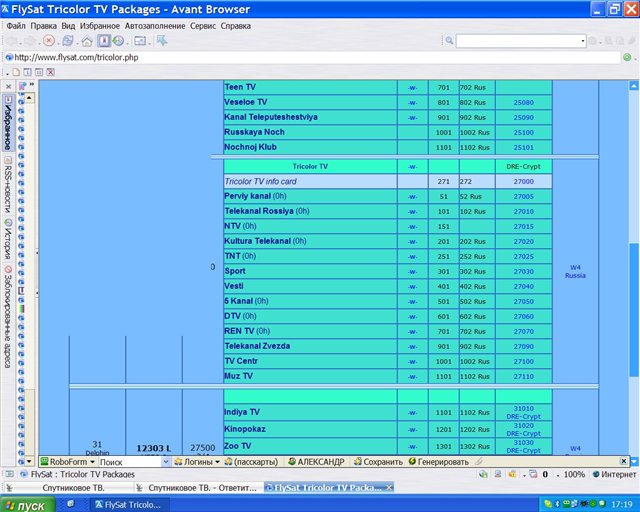
Task: Click the sidebar list scroll-up arrow
Action: 29,98
